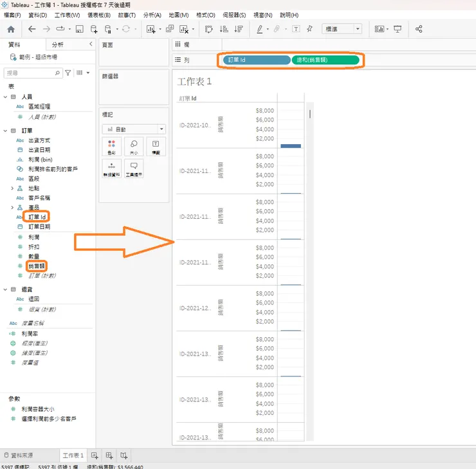
Task: Select the 利潤容器大小 parameter
Action: tap(38, 409)
